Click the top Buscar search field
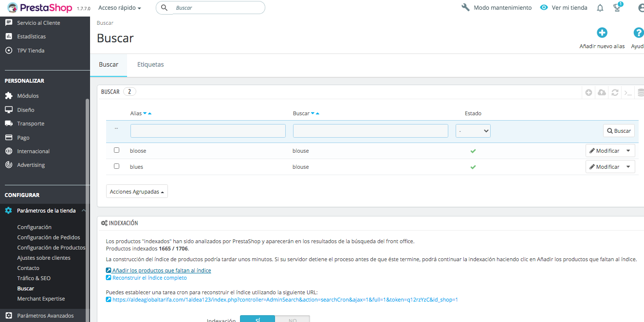The image size is (644, 322). coord(210,8)
